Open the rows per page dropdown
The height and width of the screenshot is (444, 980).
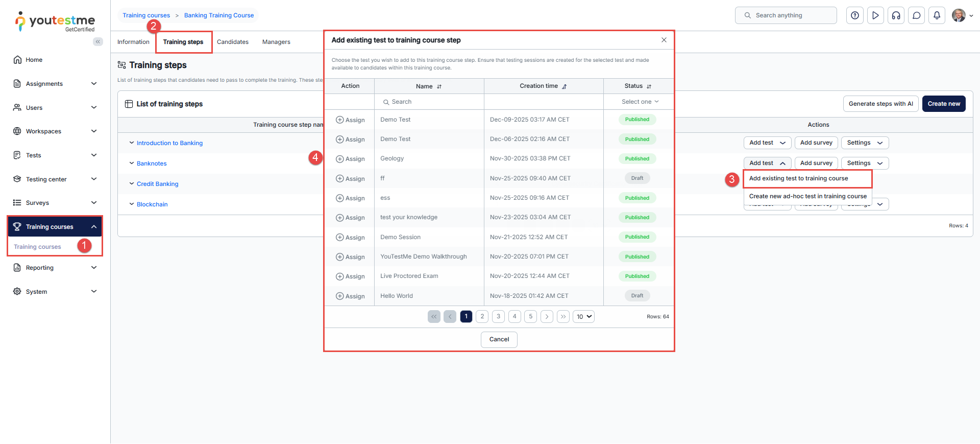[583, 317]
